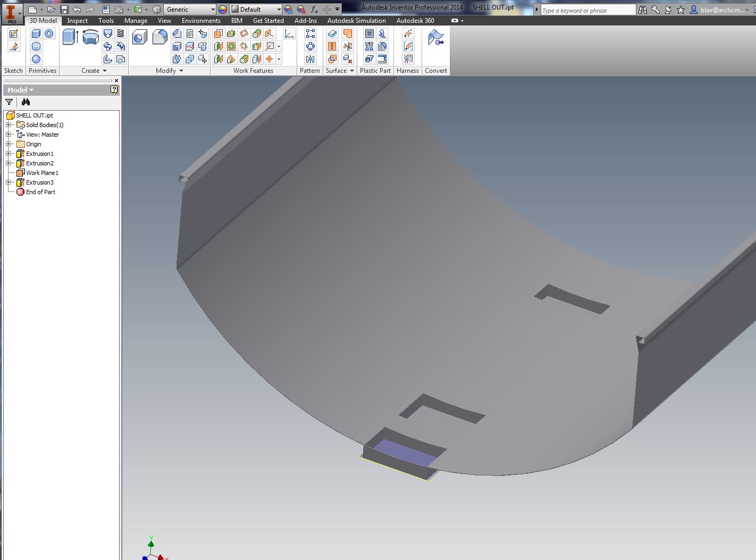This screenshot has height=560, width=756.
Task: Click the Find binoculars in Model browser
Action: [26, 102]
